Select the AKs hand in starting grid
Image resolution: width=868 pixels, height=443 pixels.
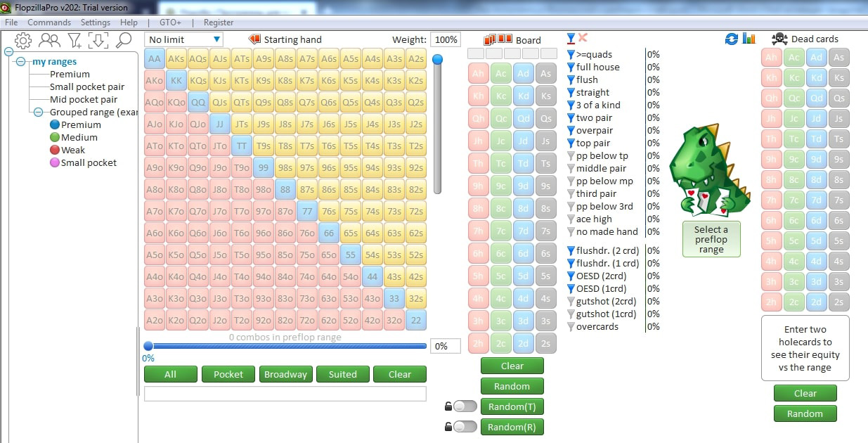[176, 60]
